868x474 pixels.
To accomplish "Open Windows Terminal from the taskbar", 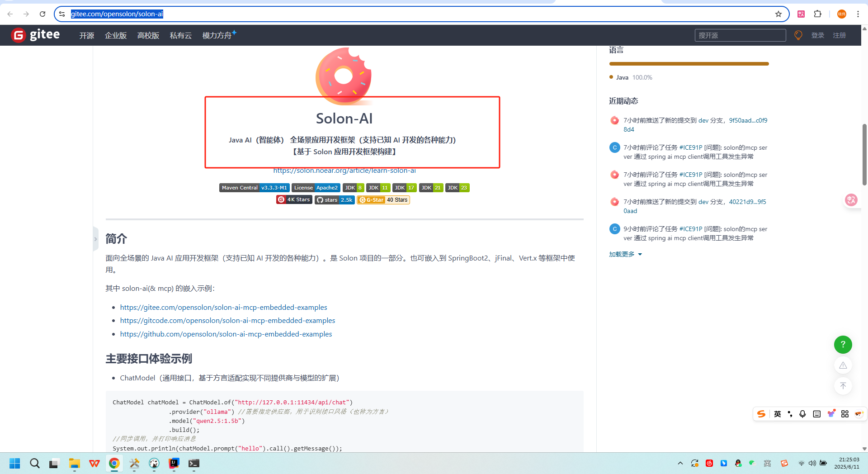I will click(193, 463).
